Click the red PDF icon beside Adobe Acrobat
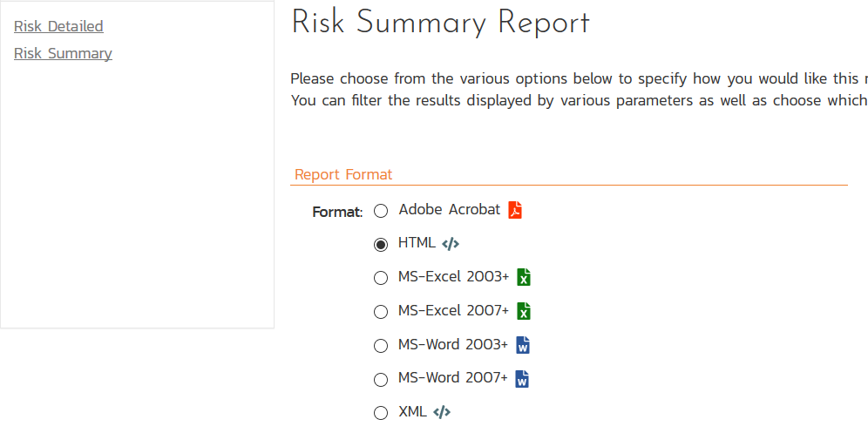 (515, 210)
